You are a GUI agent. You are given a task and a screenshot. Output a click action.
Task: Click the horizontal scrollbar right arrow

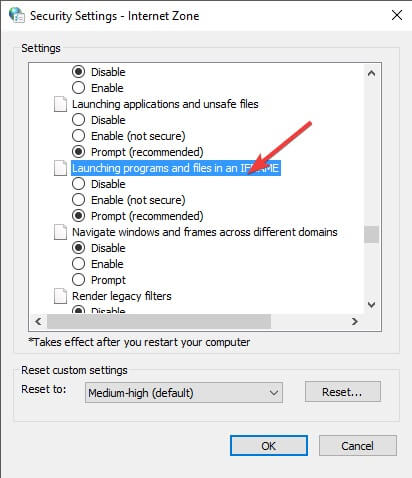coord(355,321)
